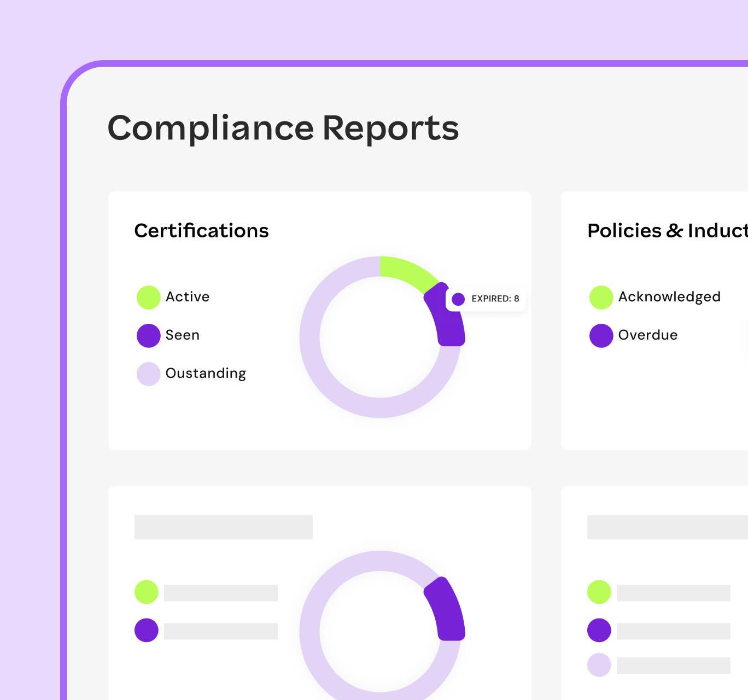
Task: Click the purple Seen legend dot
Action: pyautogui.click(x=148, y=336)
